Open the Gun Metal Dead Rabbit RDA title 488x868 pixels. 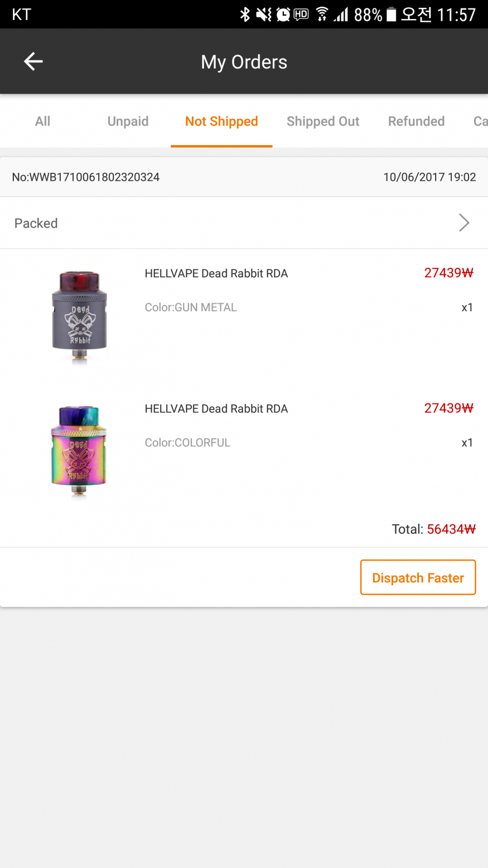pyautogui.click(x=216, y=273)
